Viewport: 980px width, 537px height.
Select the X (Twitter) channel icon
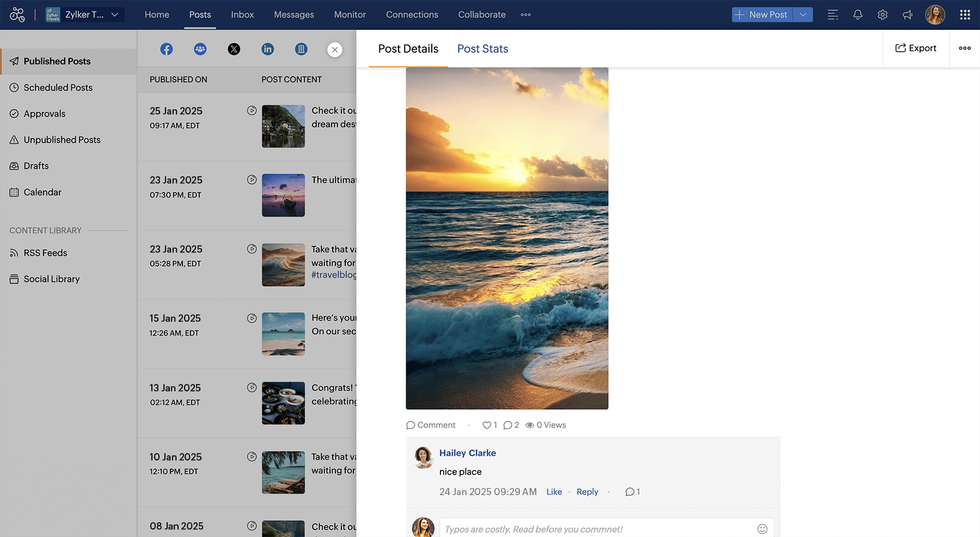click(x=234, y=49)
